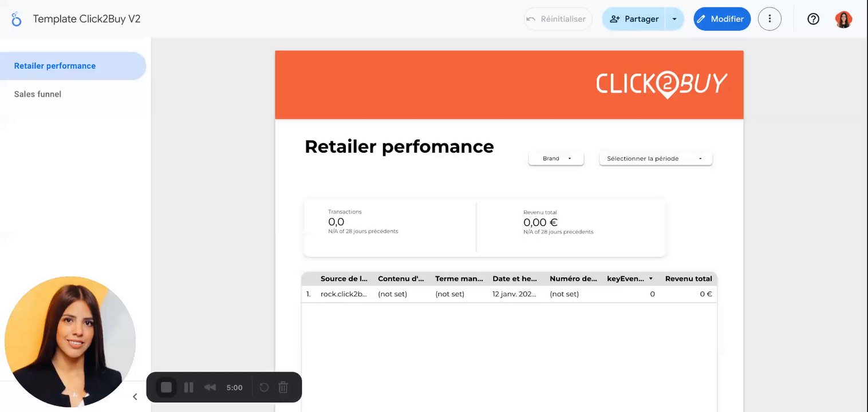Open the Brand filter dropdown

pos(556,159)
